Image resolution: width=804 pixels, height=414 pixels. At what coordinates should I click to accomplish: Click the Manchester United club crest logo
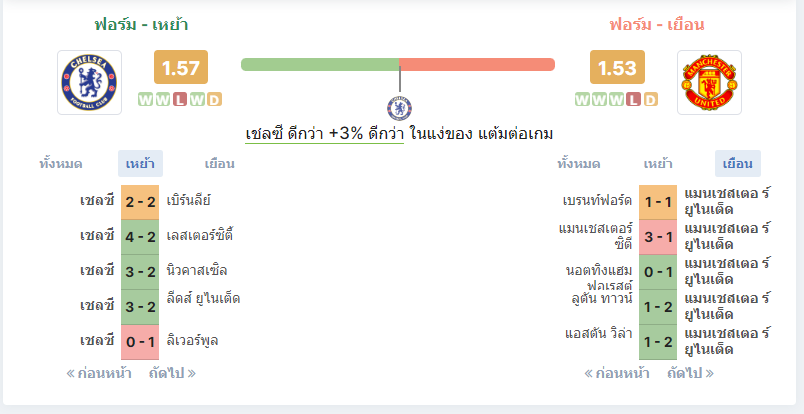tap(709, 82)
